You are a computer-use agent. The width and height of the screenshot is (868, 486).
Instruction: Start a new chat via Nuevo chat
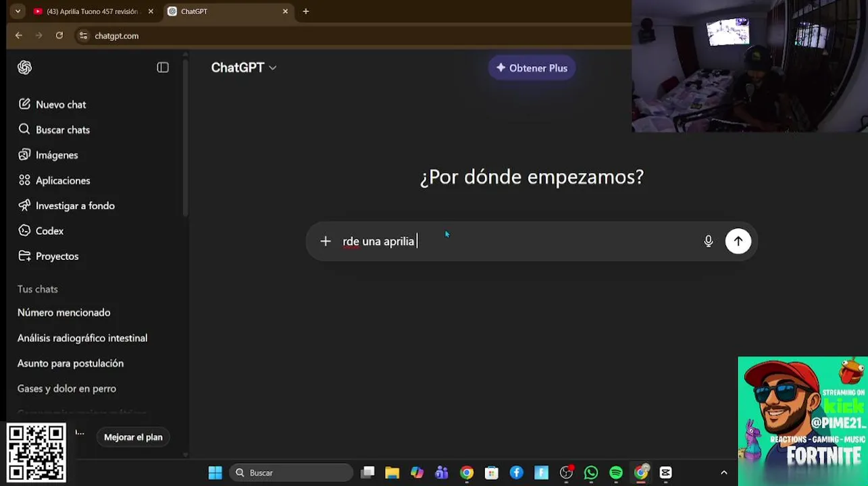pyautogui.click(x=53, y=105)
